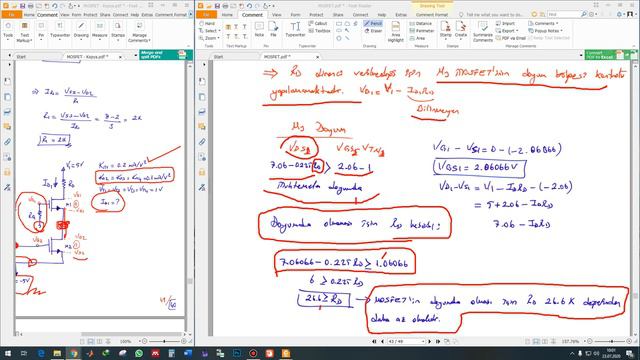Open File Explorer from the taskbar
Viewport: 640px width, 360px height.
click(57, 353)
